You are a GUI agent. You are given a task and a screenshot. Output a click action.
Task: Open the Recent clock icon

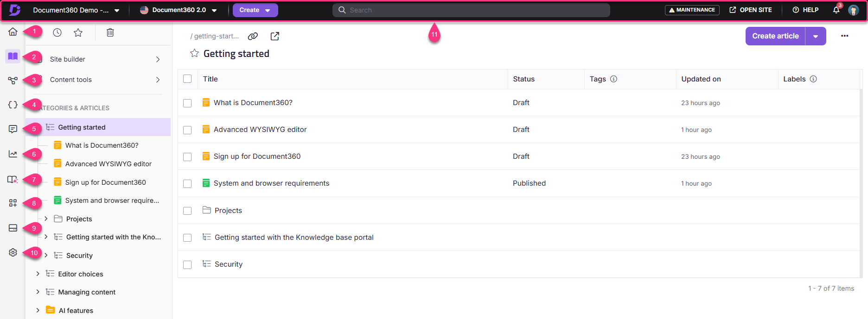(x=57, y=32)
